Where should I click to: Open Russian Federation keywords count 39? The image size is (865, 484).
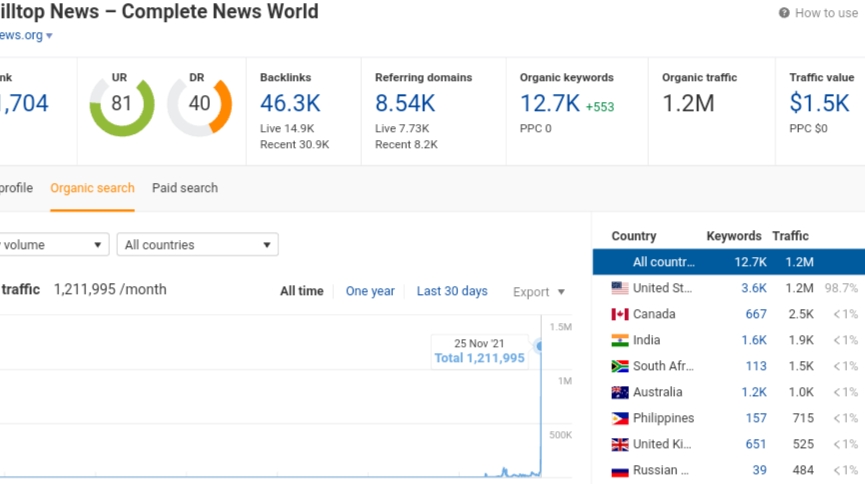760,470
